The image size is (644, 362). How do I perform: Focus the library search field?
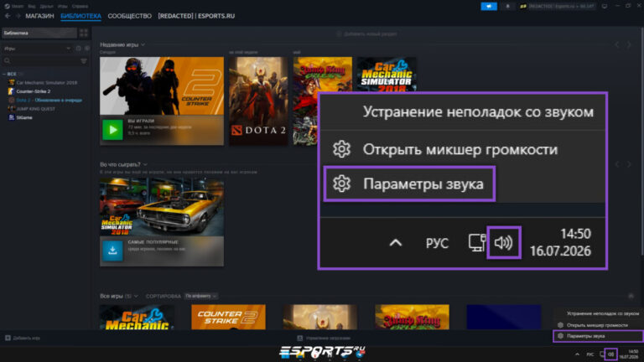[40, 60]
